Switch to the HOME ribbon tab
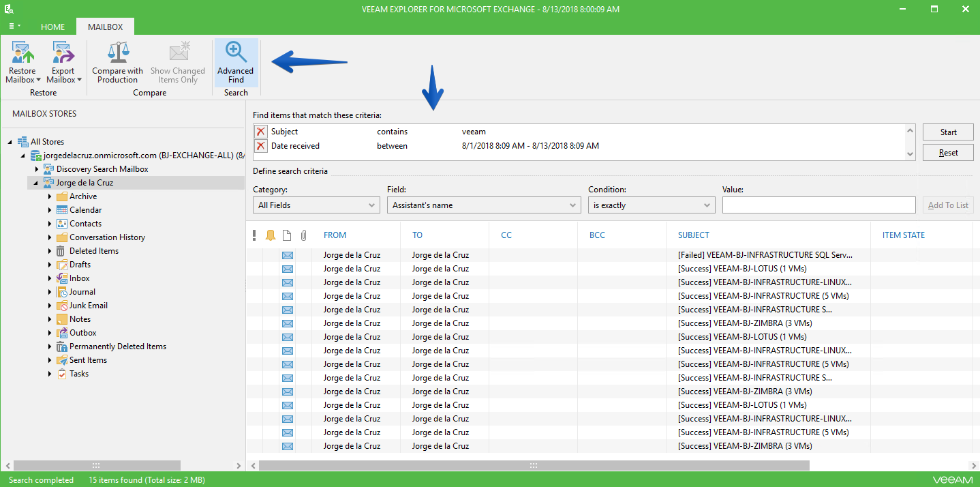This screenshot has width=980, height=487. pos(53,27)
